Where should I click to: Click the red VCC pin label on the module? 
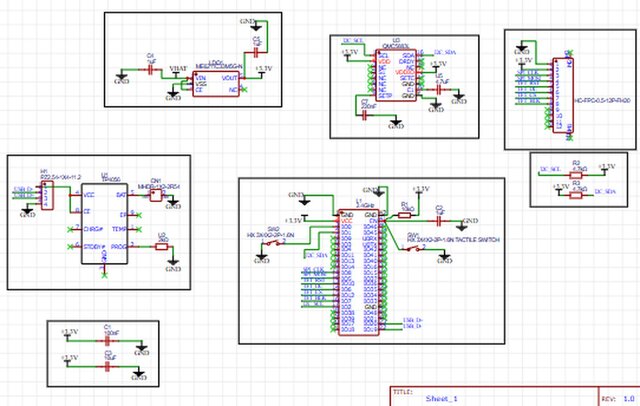click(x=346, y=220)
